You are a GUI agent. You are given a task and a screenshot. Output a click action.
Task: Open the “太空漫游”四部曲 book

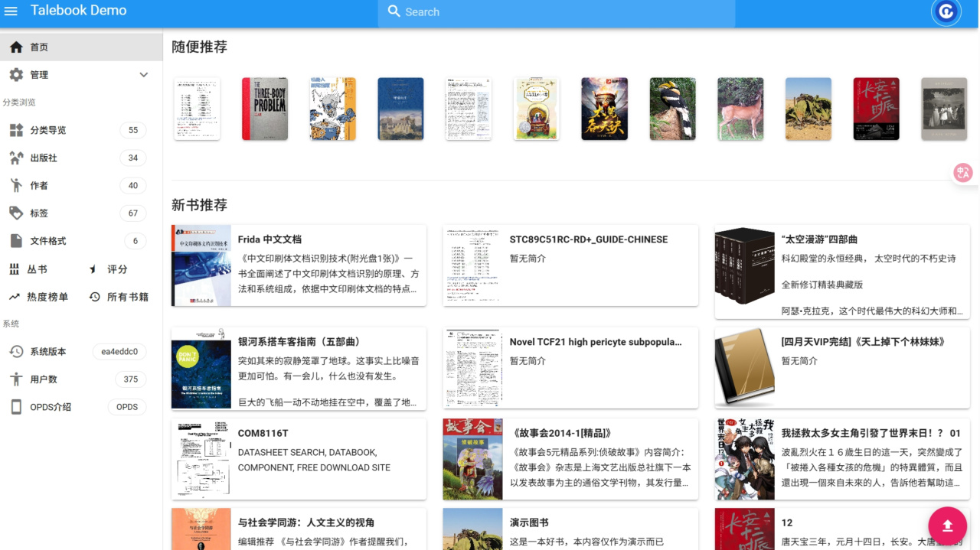[842, 272]
